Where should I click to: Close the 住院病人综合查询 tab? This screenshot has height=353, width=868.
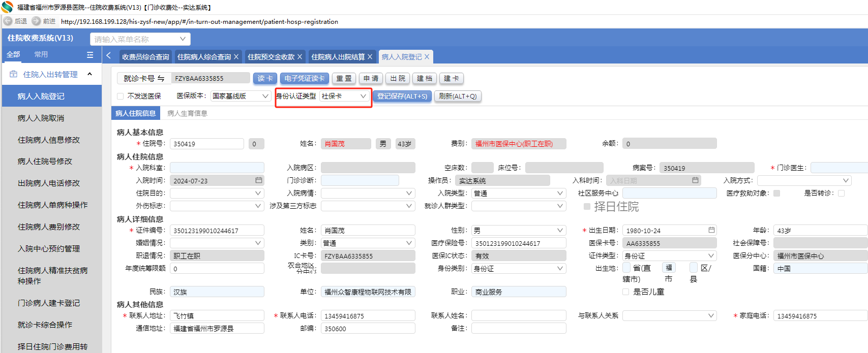click(x=236, y=57)
